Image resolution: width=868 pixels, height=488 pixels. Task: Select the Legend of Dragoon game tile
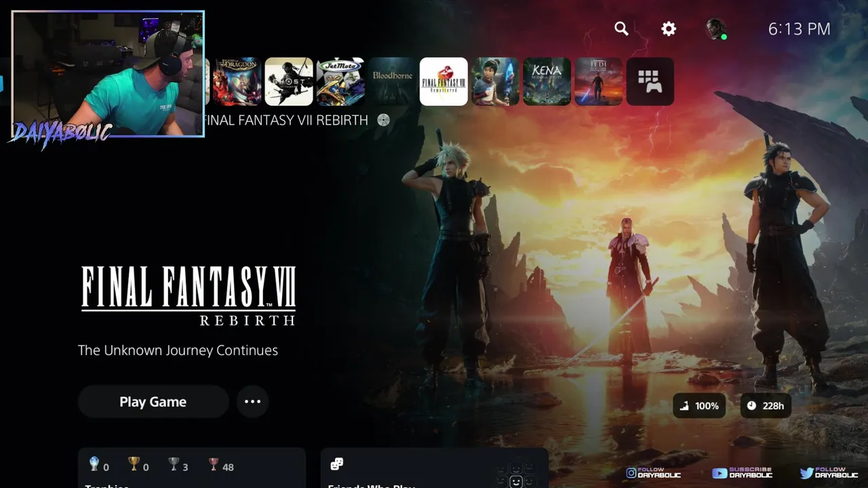point(237,81)
